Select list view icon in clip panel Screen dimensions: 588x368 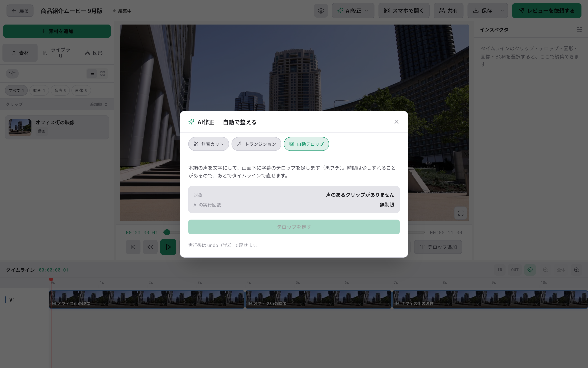coord(92,74)
